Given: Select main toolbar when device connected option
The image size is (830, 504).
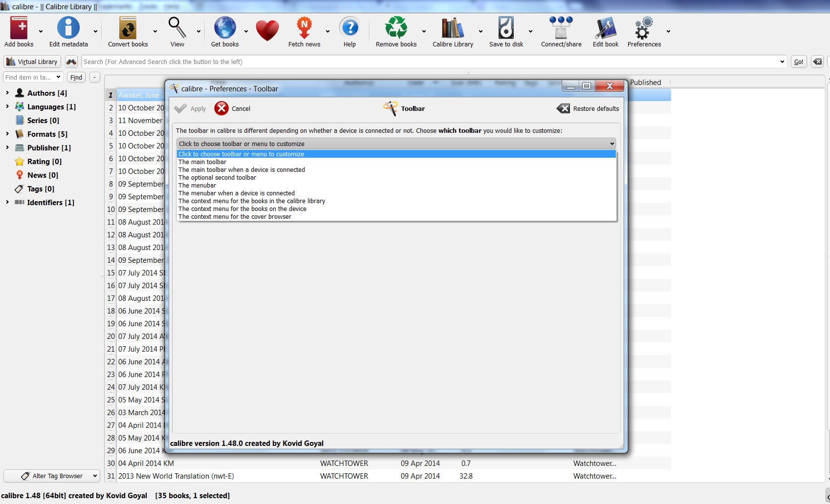Looking at the screenshot, I should pos(396,170).
